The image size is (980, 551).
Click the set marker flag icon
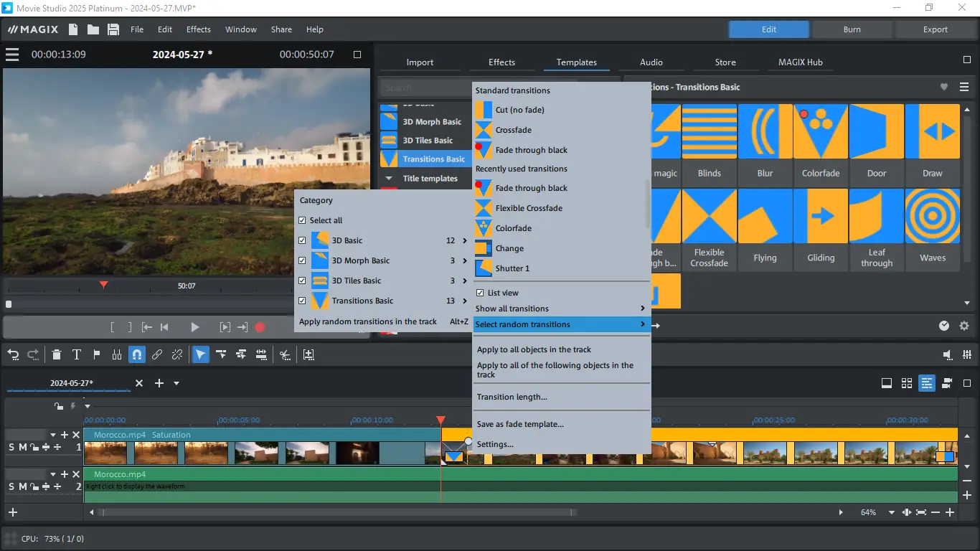pos(97,354)
